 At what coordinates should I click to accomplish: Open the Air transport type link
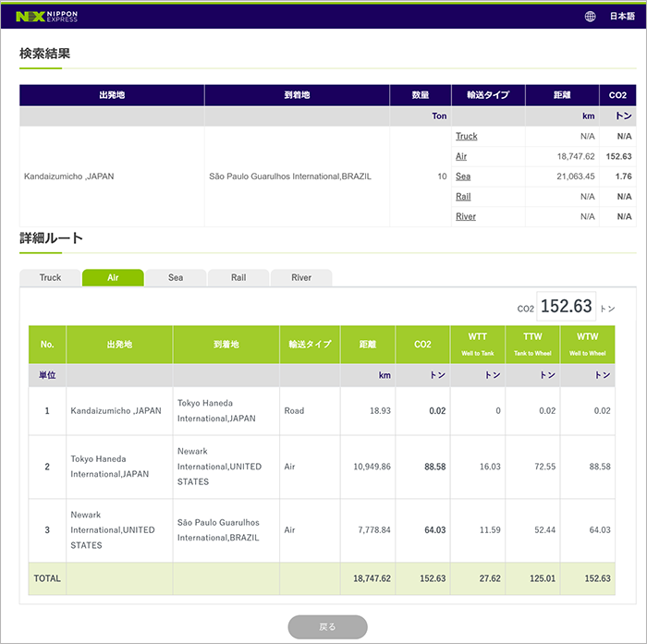(x=461, y=156)
